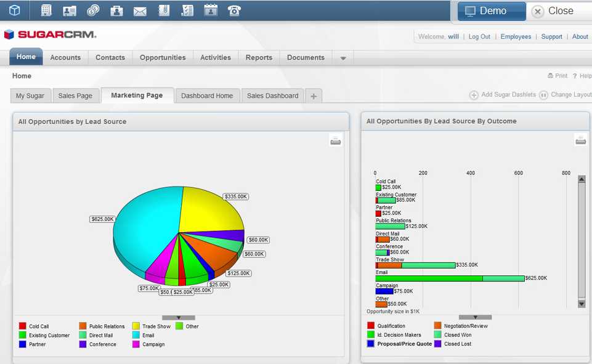Open the notebook clip icon in top bar
Viewport: 592px width, 364px height.
[x=164, y=10]
